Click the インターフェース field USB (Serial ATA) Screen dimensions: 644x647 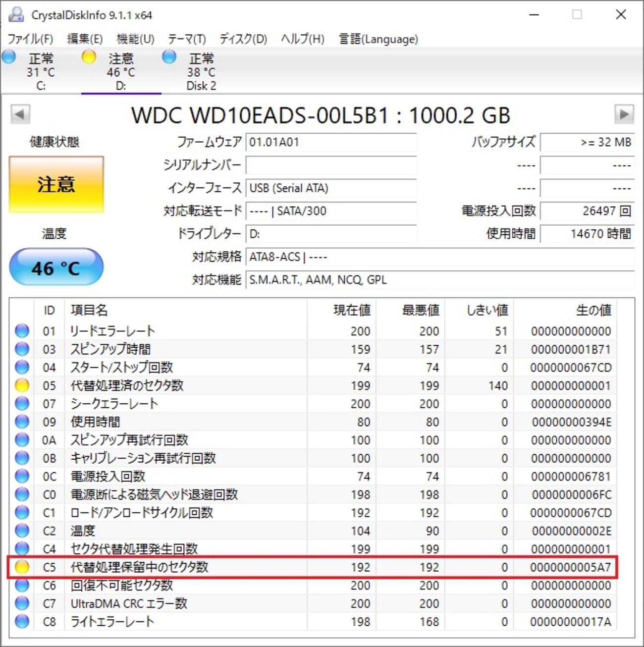[331, 188]
